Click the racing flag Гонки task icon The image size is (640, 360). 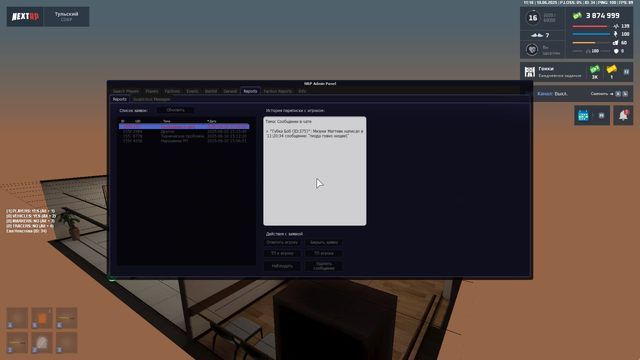529,72
